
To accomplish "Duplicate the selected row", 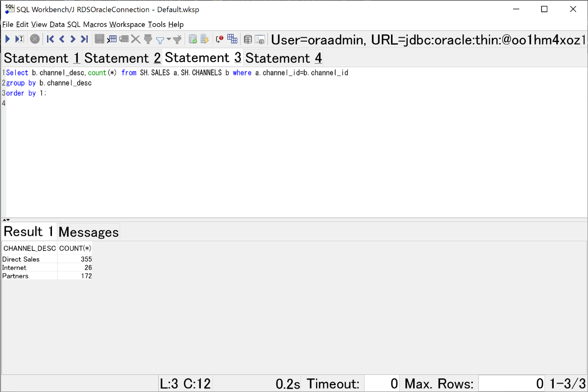I will point(124,39).
